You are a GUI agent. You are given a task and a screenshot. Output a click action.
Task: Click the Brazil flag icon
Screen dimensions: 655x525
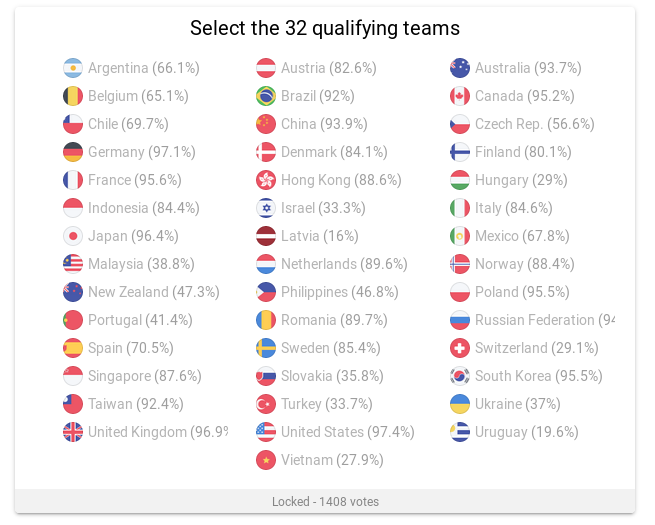coord(266,96)
